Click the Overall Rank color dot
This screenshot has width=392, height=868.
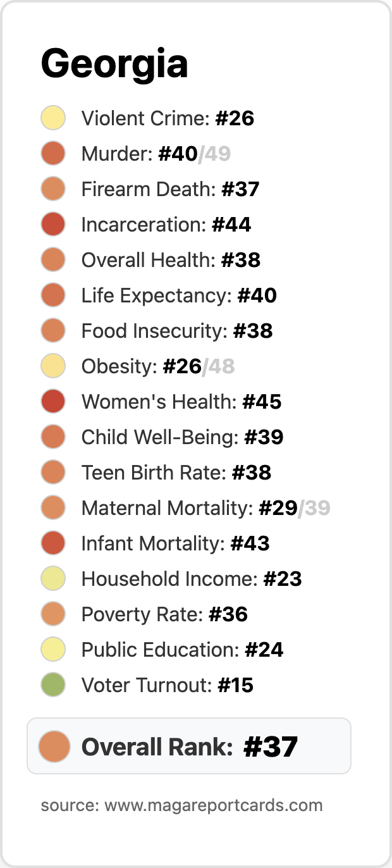pos(54,746)
